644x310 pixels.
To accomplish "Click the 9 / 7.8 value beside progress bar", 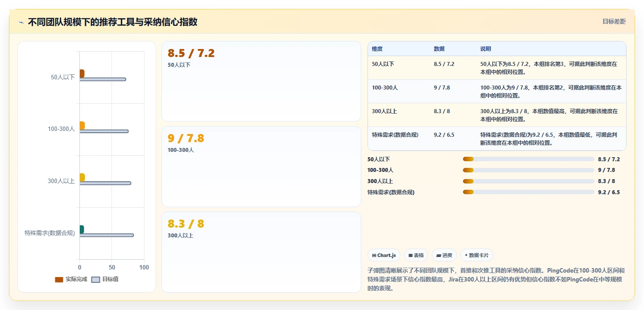I will click(607, 170).
